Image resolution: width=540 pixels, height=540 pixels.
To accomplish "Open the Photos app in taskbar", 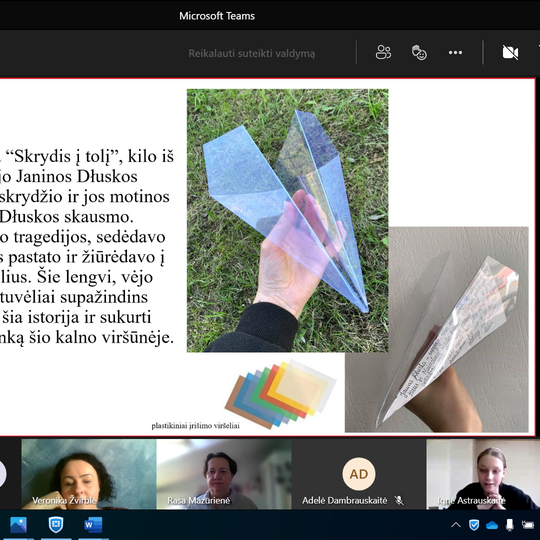I will [x=18, y=525].
